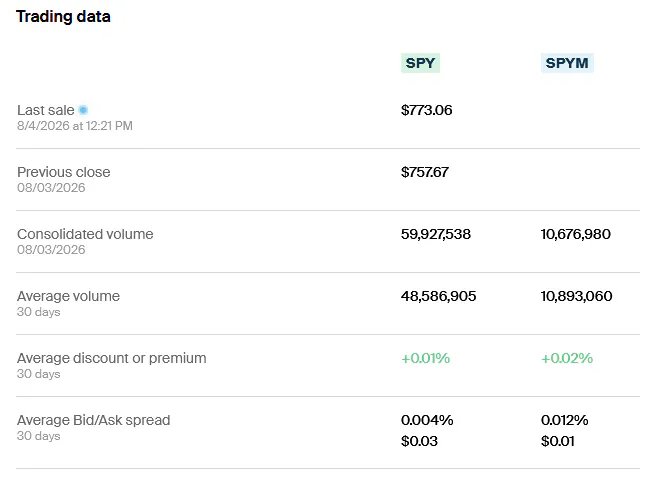Viewport: 653px width, 478px height.
Task: Click SPY consolidated volume 59,927,538
Action: (x=436, y=234)
